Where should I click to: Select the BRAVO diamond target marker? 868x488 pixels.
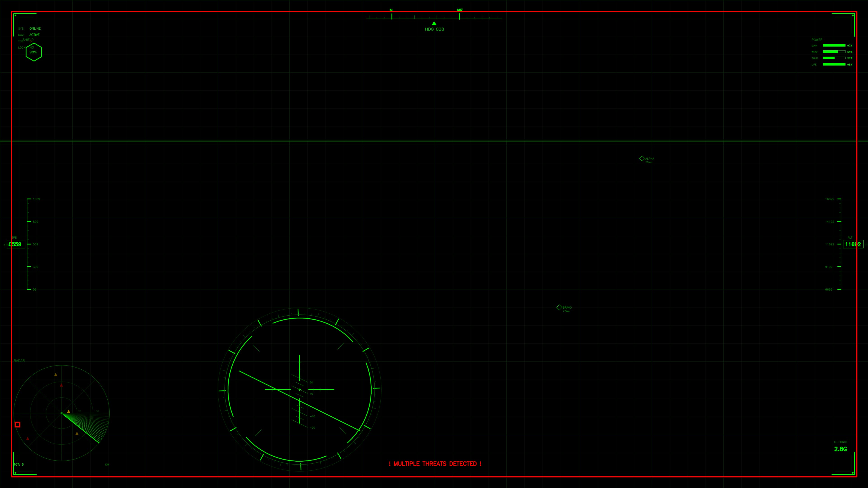pyautogui.click(x=559, y=307)
